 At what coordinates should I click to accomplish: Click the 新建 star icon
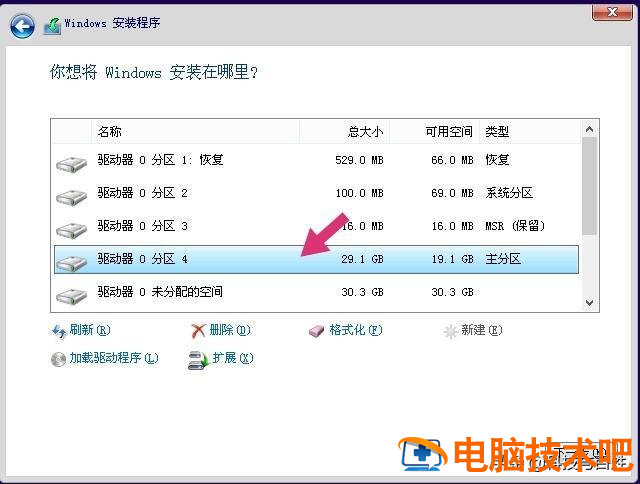tap(451, 332)
